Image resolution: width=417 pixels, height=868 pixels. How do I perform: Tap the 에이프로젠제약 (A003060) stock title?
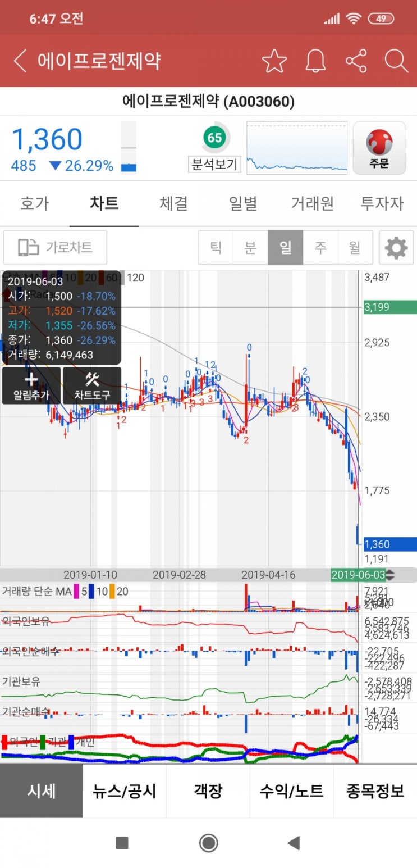coord(208,102)
